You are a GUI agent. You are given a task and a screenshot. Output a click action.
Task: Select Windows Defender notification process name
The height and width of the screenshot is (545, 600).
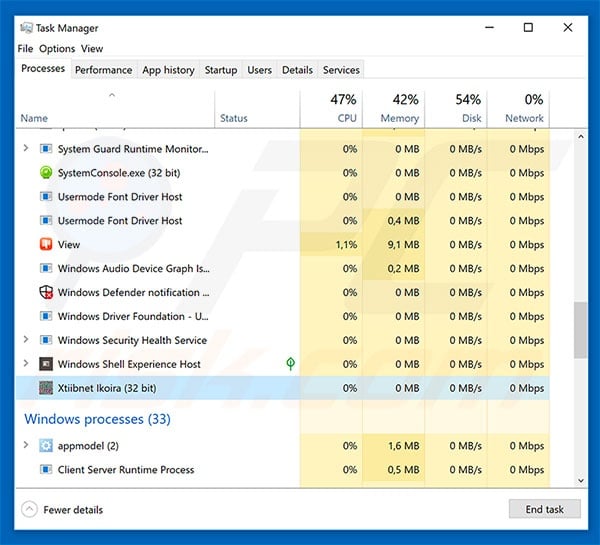[134, 292]
